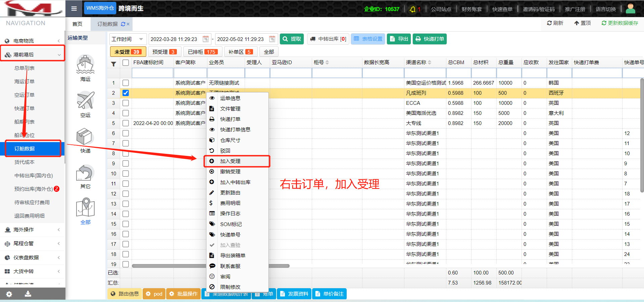644x302 pixels.
Task: Toggle the select-all checkbox in table header
Action: (126, 63)
